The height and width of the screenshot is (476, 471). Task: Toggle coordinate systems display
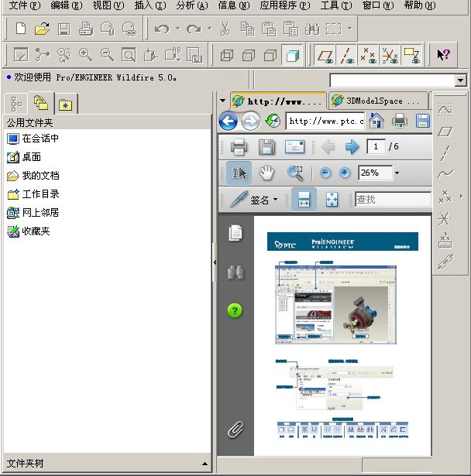390,55
